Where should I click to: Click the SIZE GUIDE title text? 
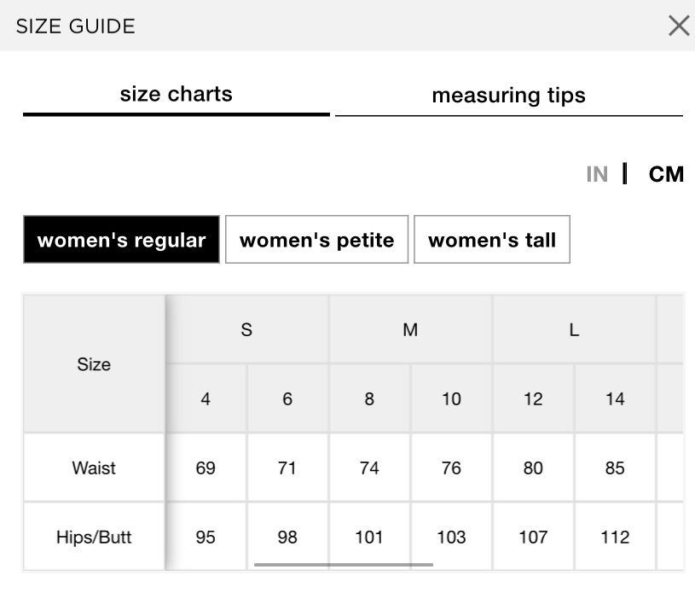[75, 26]
